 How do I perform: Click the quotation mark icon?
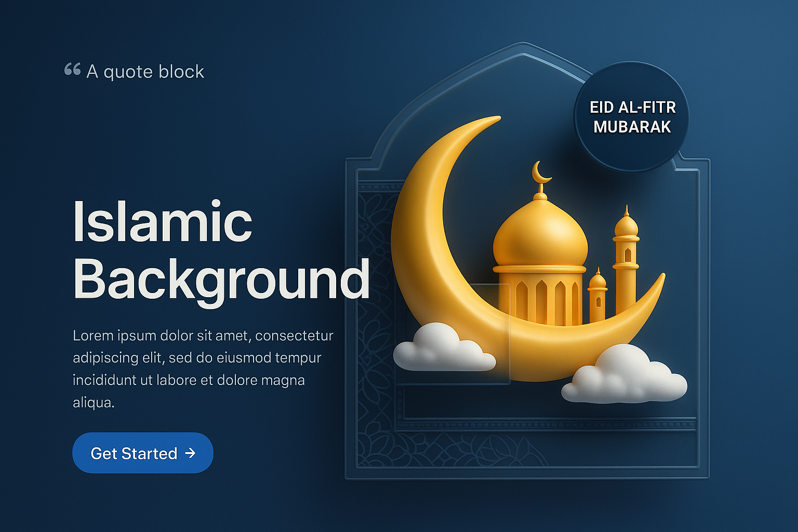[73, 69]
